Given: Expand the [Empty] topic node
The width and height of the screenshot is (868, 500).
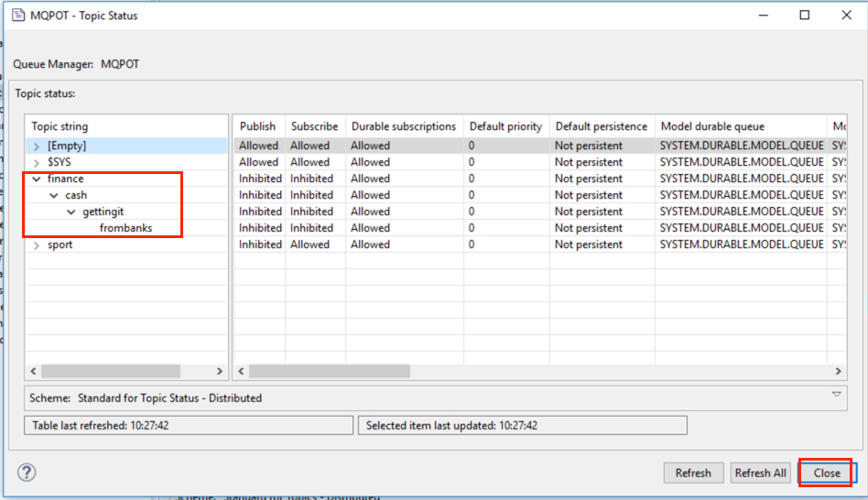Looking at the screenshot, I should (x=37, y=147).
